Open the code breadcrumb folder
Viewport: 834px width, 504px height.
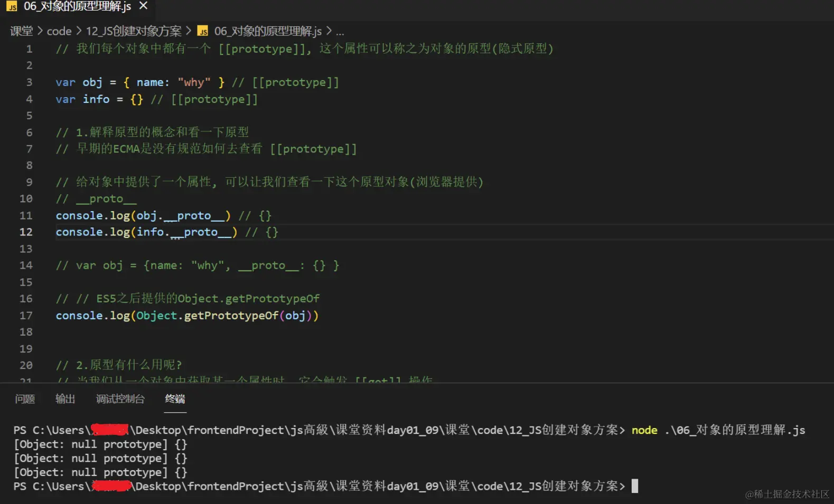[x=59, y=31]
